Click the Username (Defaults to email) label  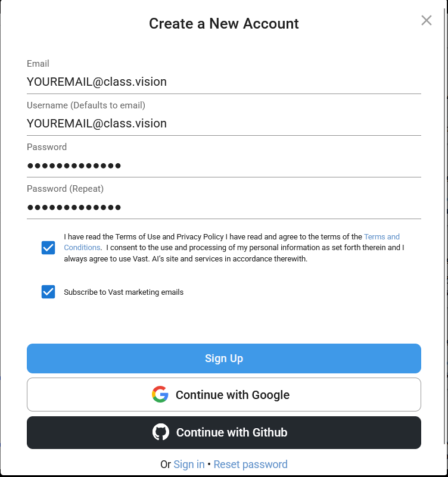tap(86, 105)
